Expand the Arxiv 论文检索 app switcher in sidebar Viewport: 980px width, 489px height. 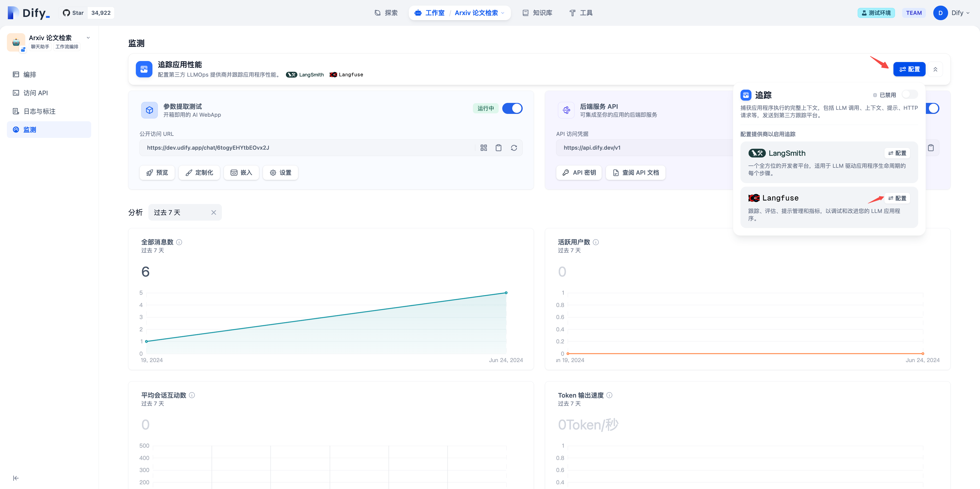click(x=88, y=38)
